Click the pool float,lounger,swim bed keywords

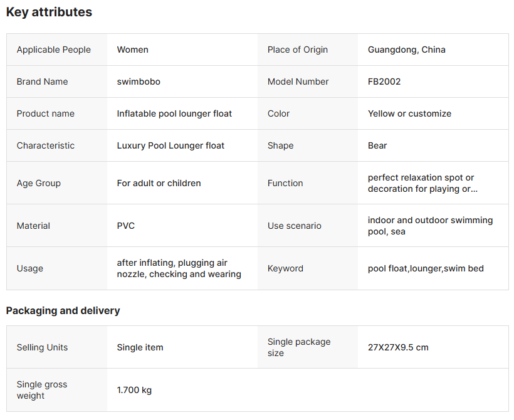click(426, 268)
